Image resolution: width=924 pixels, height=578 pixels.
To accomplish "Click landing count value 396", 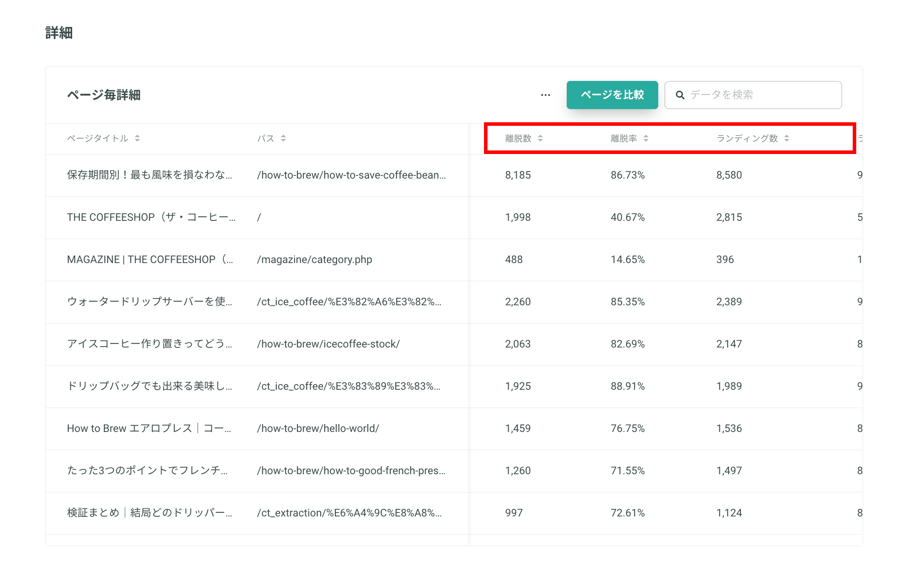I will coord(725,260).
